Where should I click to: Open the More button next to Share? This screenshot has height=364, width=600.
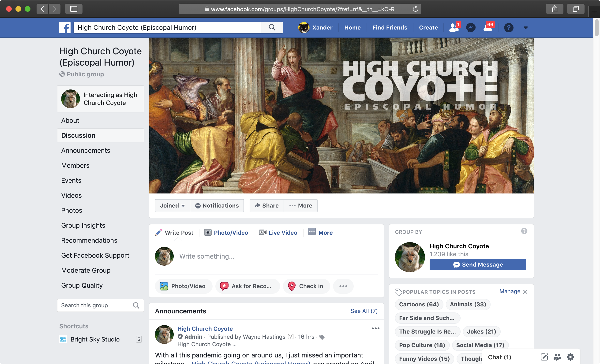[301, 206]
